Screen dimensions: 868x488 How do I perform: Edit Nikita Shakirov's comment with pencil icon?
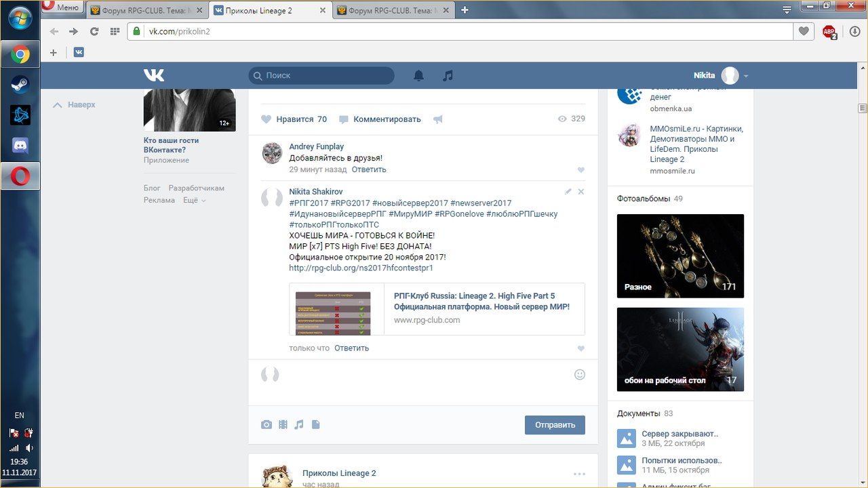(x=568, y=192)
